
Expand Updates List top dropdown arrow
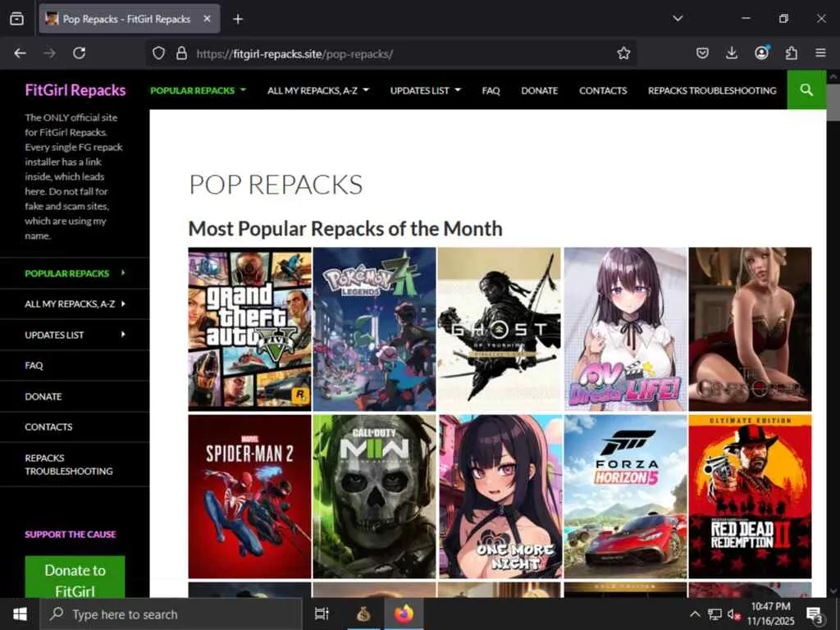(x=458, y=90)
